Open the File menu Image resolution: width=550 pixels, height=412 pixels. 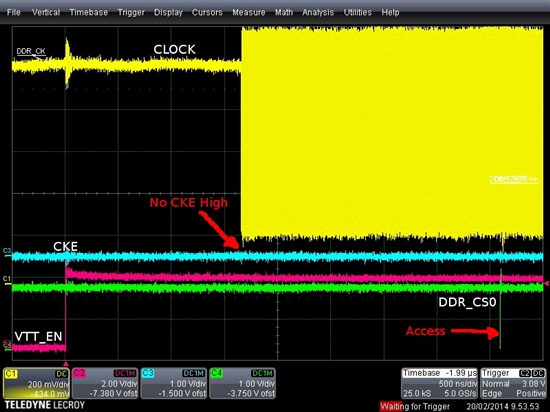[14, 12]
